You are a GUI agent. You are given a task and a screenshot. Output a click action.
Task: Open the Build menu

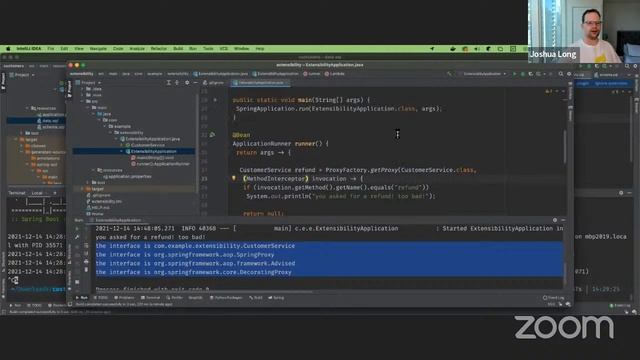178,49
